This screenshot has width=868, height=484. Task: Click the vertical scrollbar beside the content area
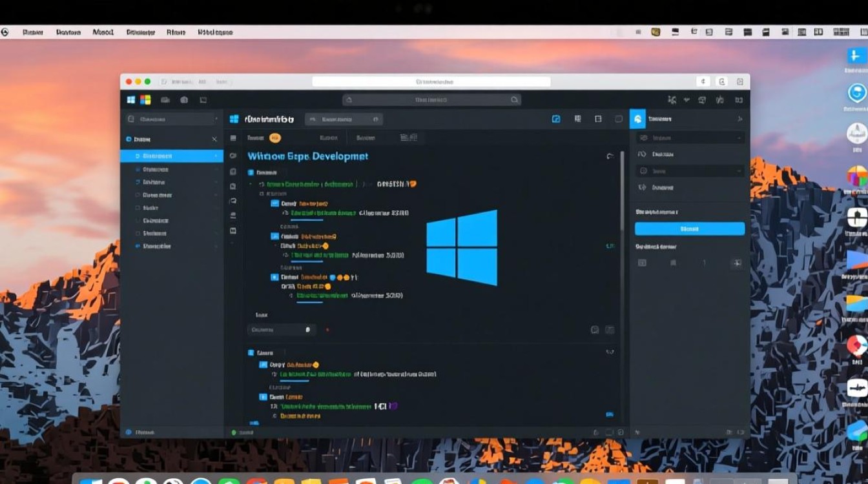coord(623,194)
